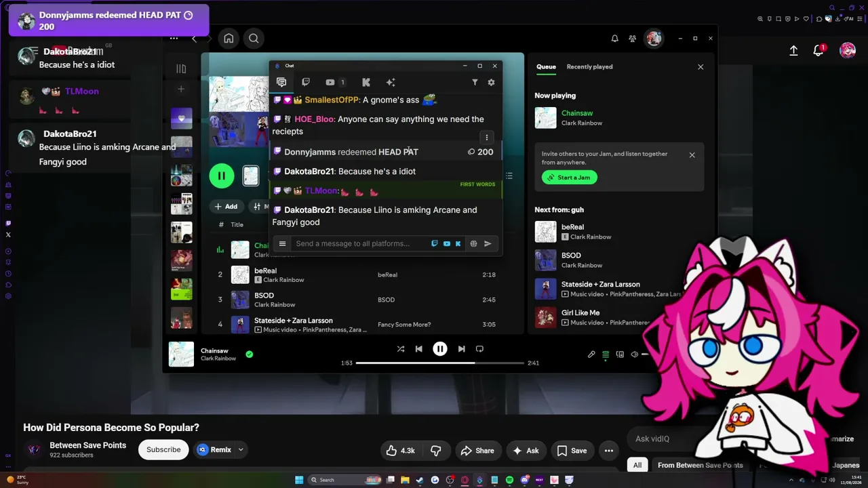
Task: Open the emote picker in chat input
Action: pyautogui.click(x=473, y=244)
